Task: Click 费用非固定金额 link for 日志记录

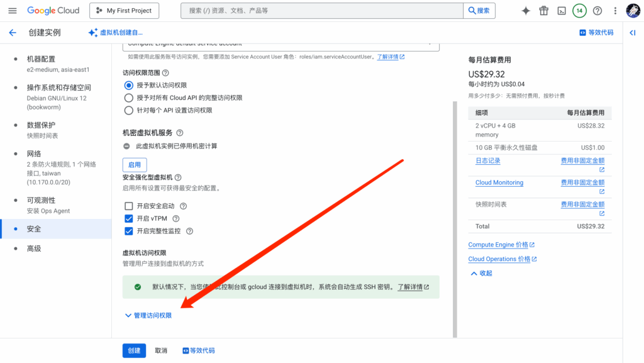Action: point(583,160)
